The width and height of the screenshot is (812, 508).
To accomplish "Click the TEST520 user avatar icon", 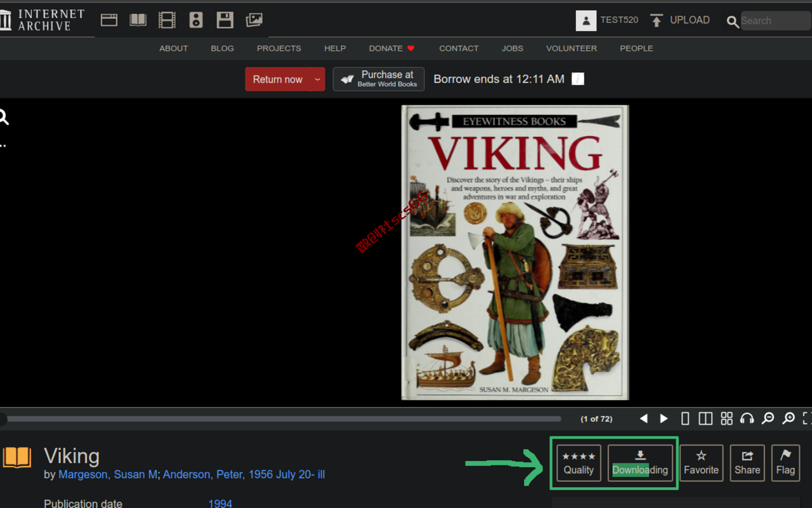I will tap(586, 20).
